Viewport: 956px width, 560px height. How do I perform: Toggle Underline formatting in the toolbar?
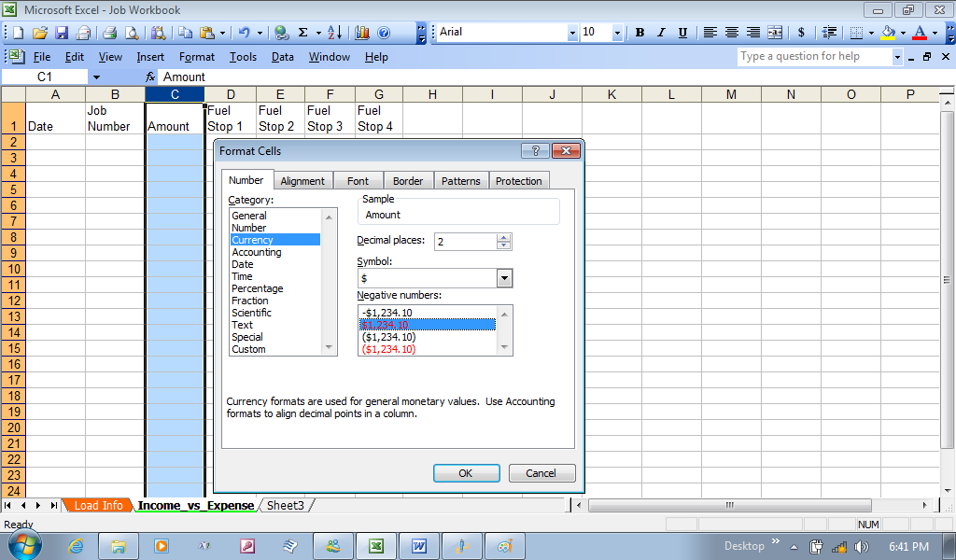click(x=682, y=33)
